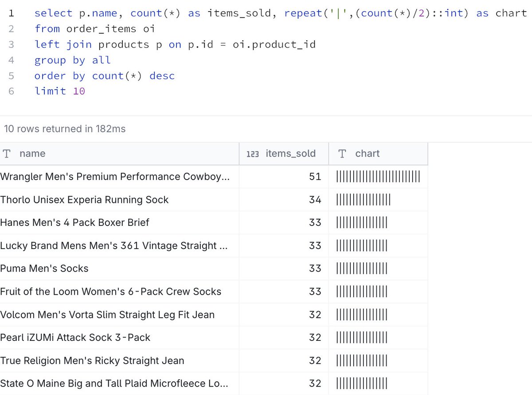Screen dimensions: 532x395
Task: Select the Wrangler Men's Premium Performance Cowboy cell
Action: (119, 177)
